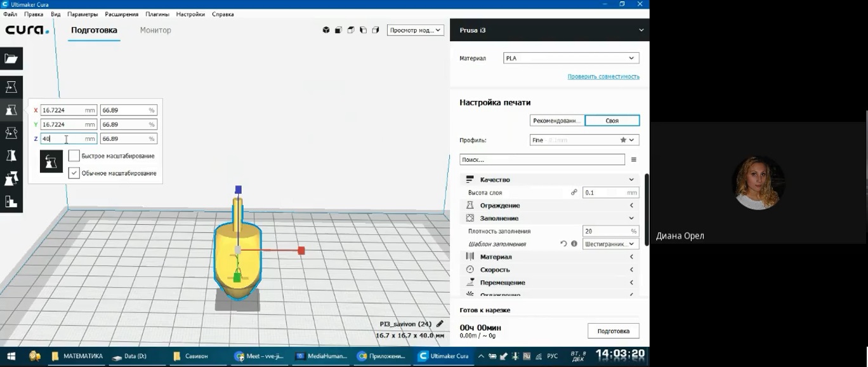
Task: Open Ultimaker Cura in the taskbar
Action: point(444,356)
